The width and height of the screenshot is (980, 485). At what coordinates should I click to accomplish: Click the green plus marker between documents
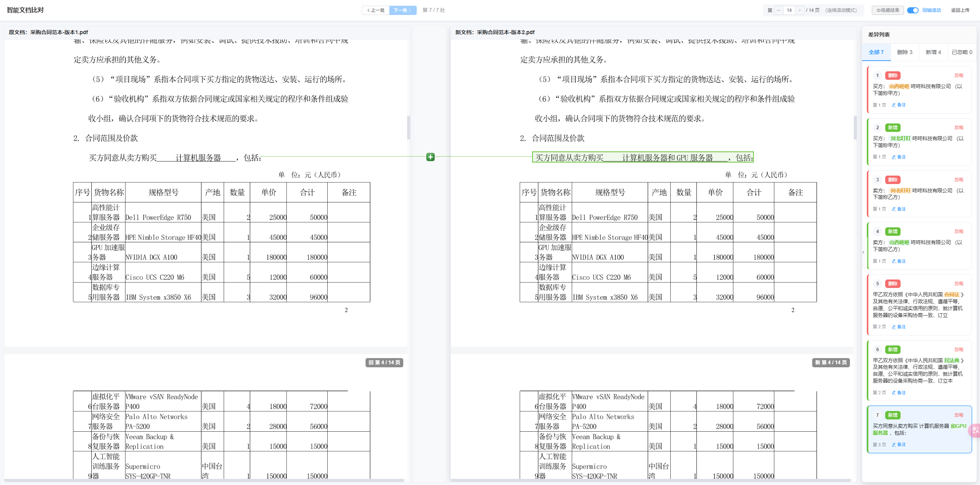pos(430,157)
